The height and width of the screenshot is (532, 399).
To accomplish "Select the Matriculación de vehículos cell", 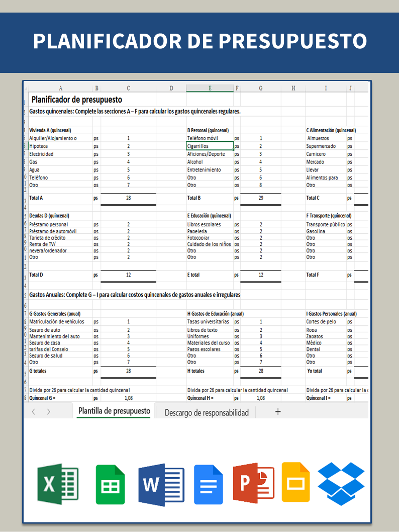I will click(60, 322).
